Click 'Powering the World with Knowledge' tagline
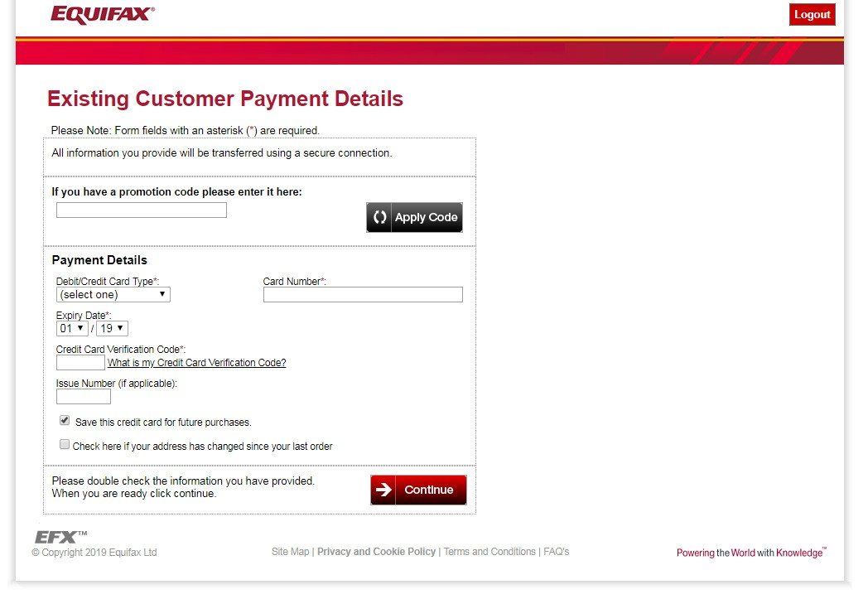868x599 pixels. point(751,553)
